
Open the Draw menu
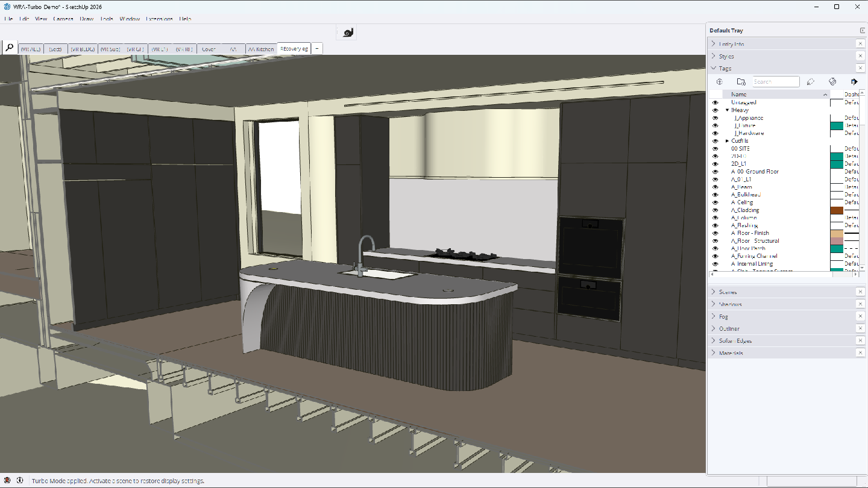click(x=87, y=19)
